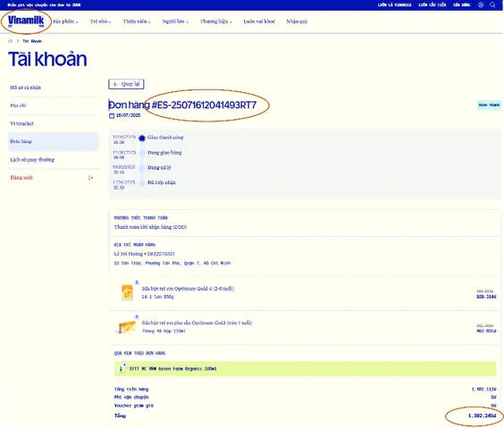Open the Người lớn dropdown menu
This screenshot has width=504, height=428.
click(175, 21)
